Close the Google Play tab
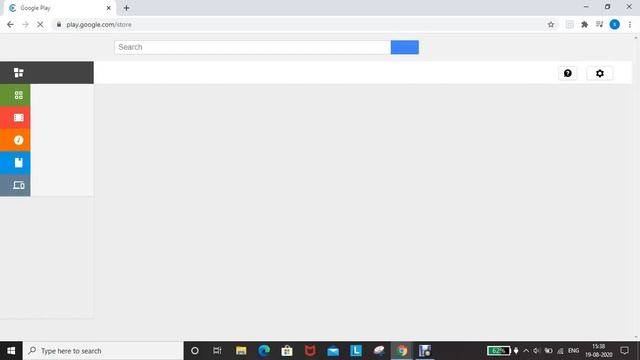The image size is (640, 360). (109, 8)
